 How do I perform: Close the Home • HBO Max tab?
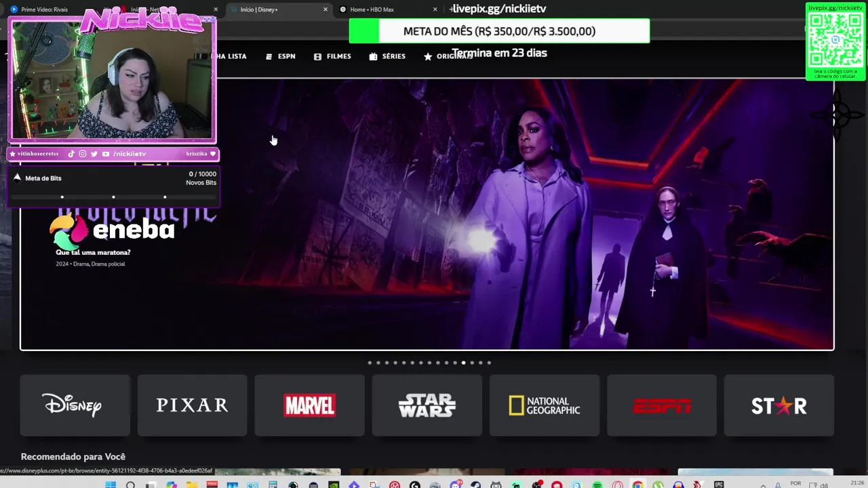click(x=435, y=9)
